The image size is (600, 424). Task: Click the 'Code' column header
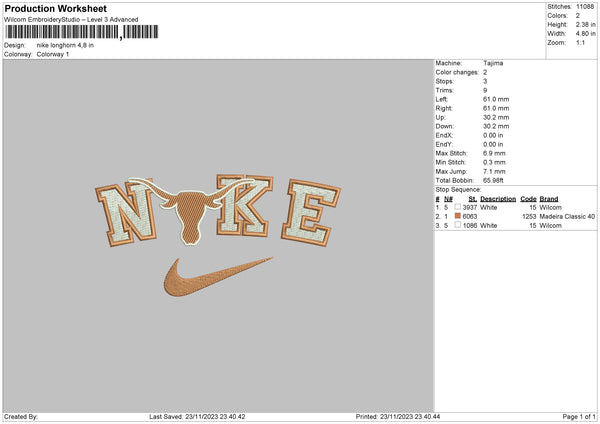(x=528, y=199)
